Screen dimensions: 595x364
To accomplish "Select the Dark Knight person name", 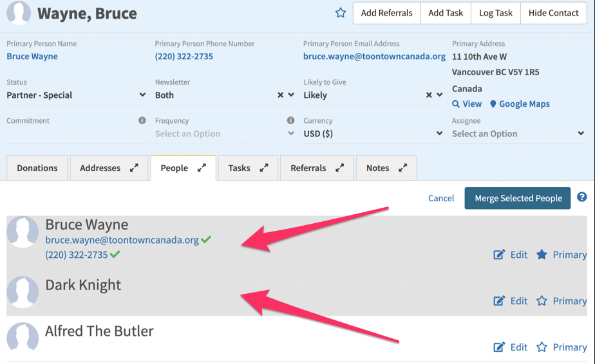I will 83,285.
